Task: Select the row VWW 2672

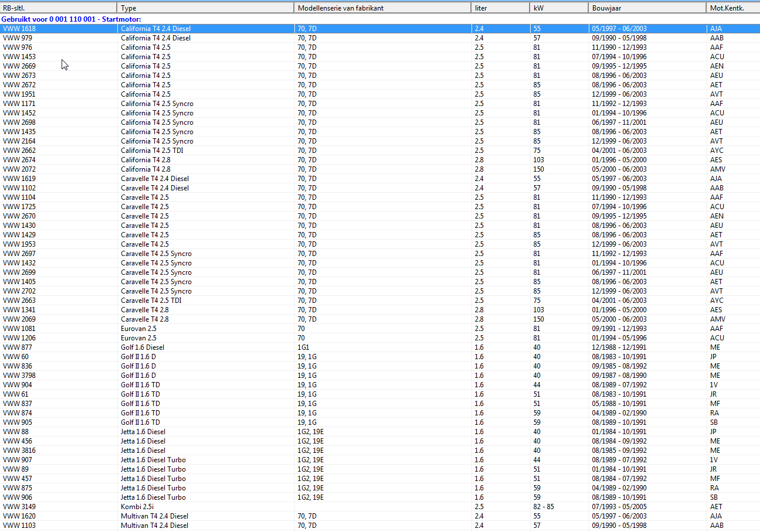Action: 380,85
